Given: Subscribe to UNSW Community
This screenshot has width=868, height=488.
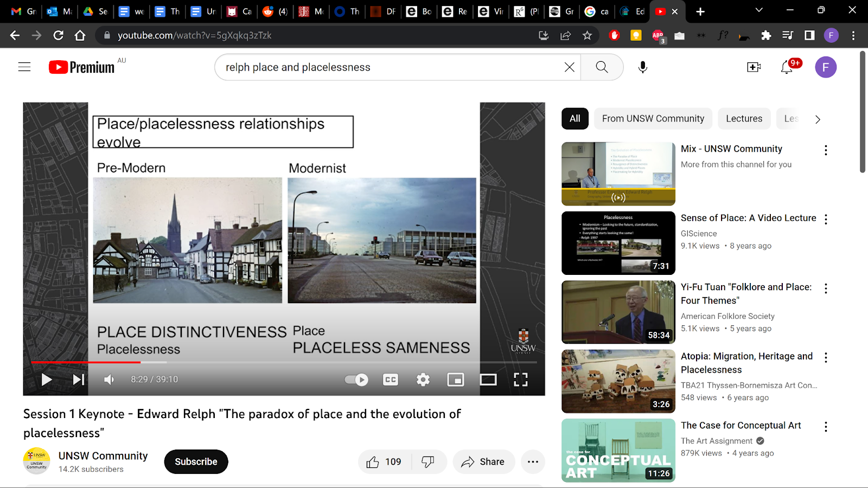Looking at the screenshot, I should pyautogui.click(x=196, y=461).
